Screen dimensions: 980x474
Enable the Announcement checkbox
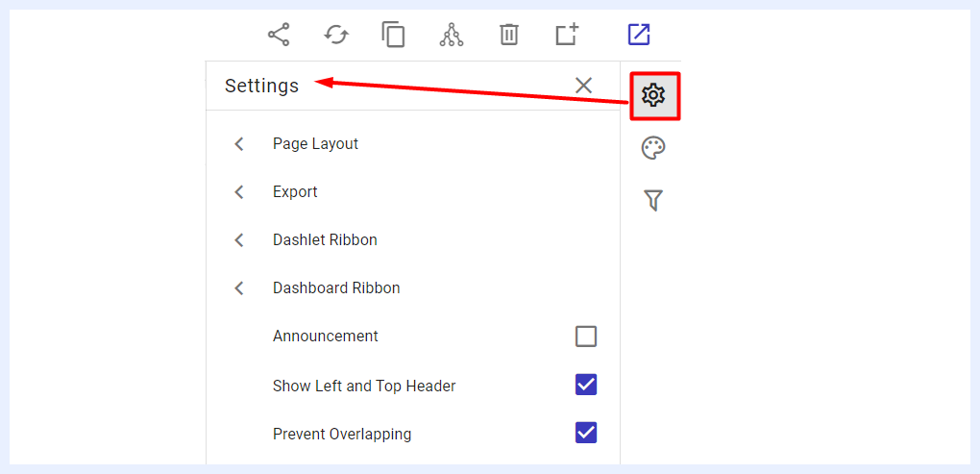tap(586, 337)
